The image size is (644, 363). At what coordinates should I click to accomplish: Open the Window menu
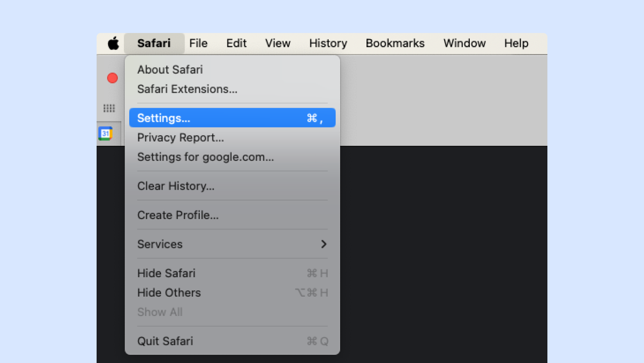[x=464, y=43]
